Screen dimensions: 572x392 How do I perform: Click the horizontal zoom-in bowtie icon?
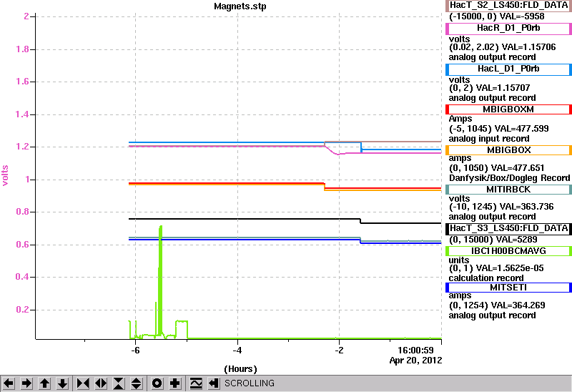[x=83, y=383]
